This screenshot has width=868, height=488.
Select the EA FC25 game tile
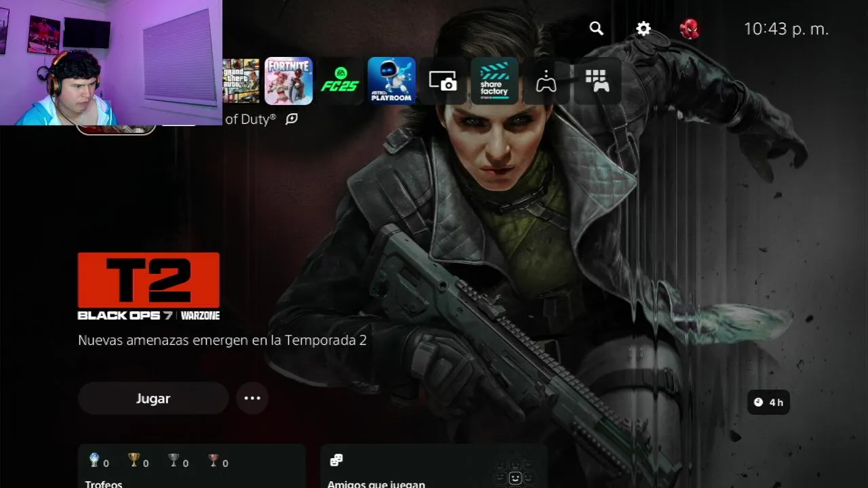(x=340, y=81)
